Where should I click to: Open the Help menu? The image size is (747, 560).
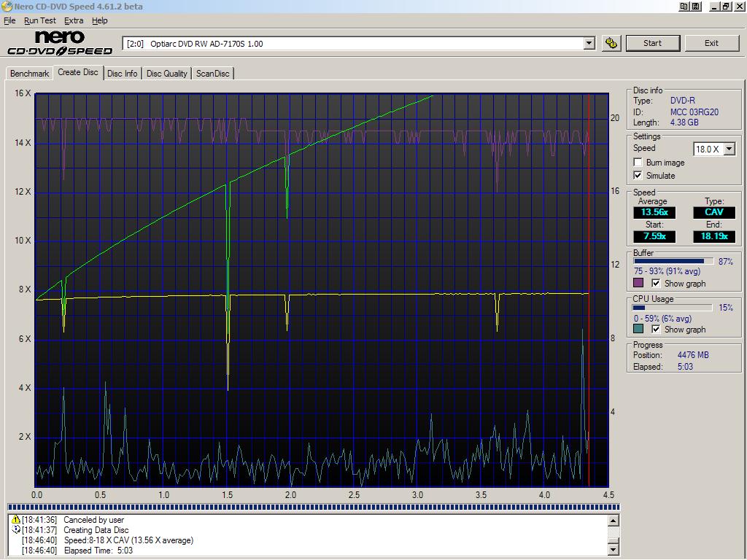[x=99, y=20]
